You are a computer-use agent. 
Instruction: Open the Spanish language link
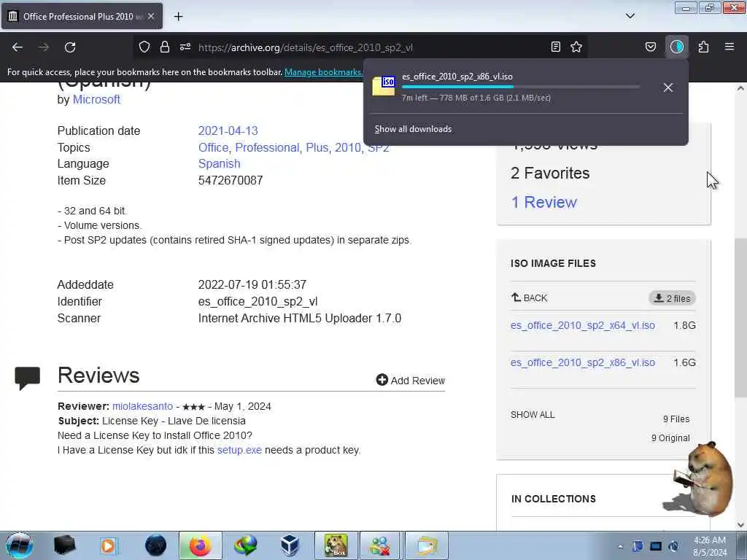click(x=219, y=164)
